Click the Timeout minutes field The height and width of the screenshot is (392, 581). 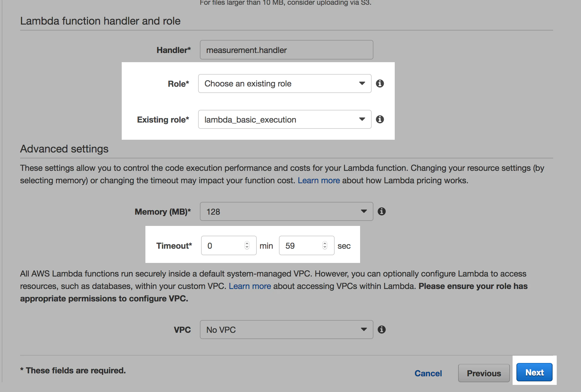pos(229,245)
